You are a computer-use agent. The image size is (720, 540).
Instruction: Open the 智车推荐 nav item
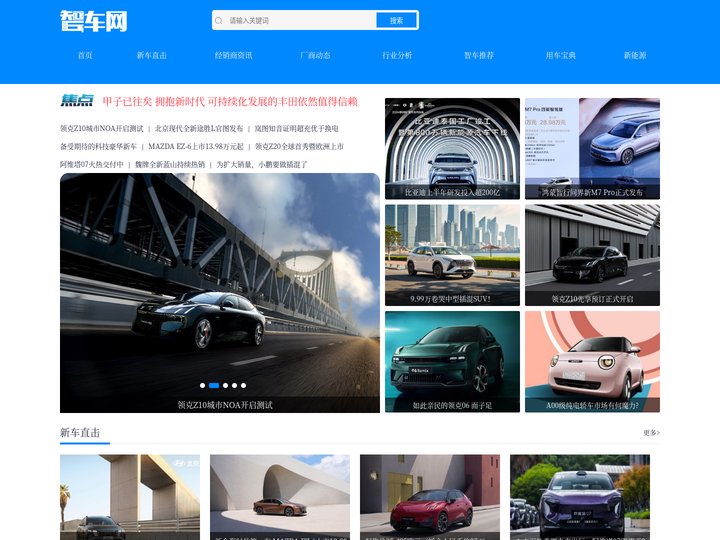479,56
